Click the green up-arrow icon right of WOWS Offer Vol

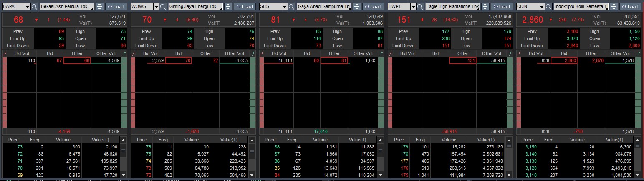pyautogui.click(x=253, y=53)
